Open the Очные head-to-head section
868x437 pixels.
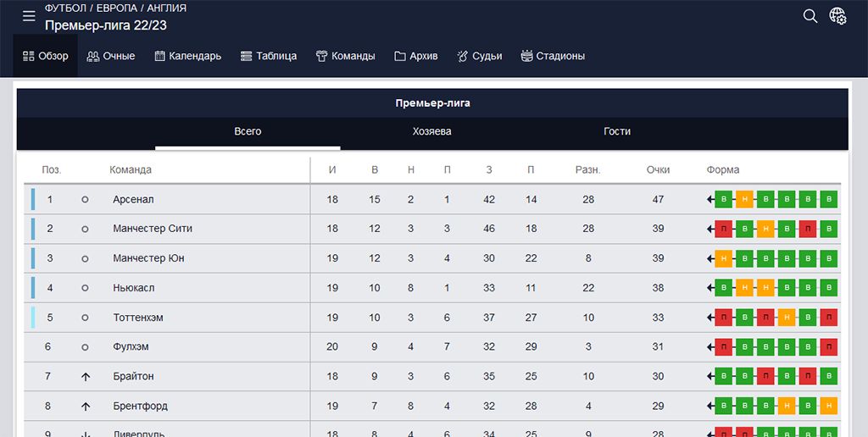111,56
